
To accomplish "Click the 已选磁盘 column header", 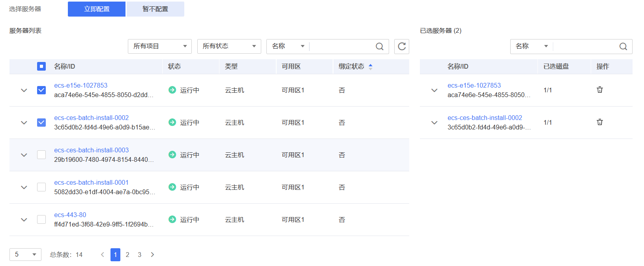I will click(556, 66).
